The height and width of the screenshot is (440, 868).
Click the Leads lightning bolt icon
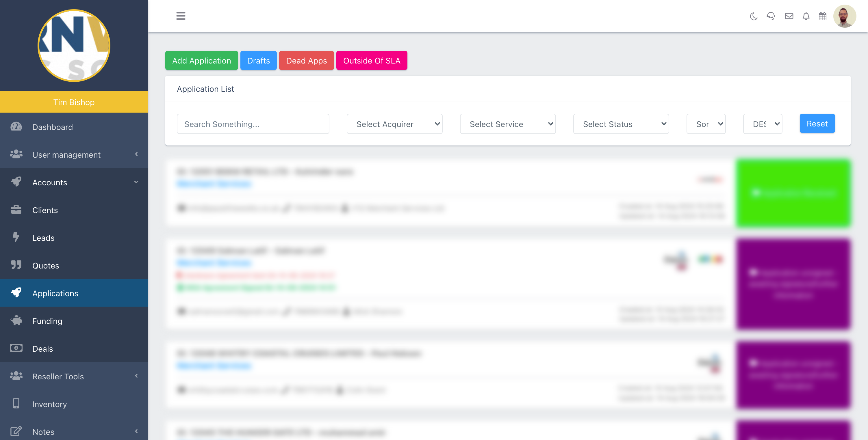click(16, 237)
